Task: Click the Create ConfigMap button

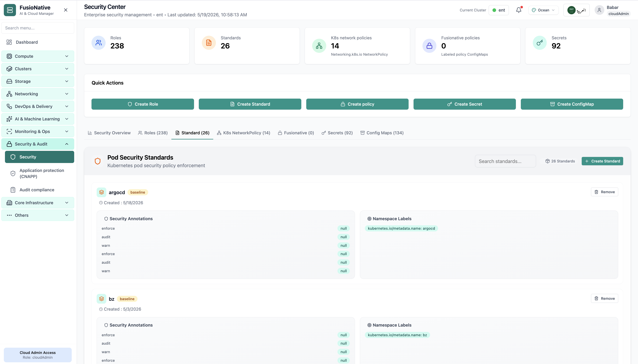Action: pos(572,104)
